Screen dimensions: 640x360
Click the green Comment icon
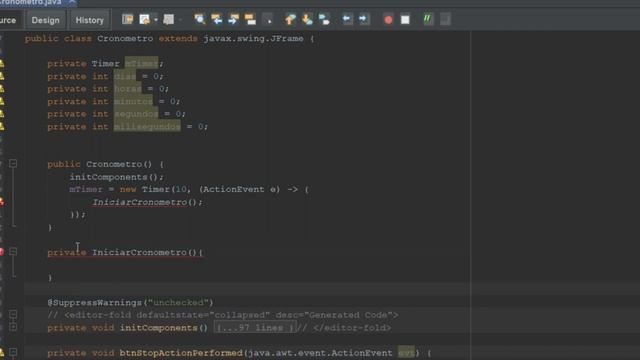pos(427,19)
